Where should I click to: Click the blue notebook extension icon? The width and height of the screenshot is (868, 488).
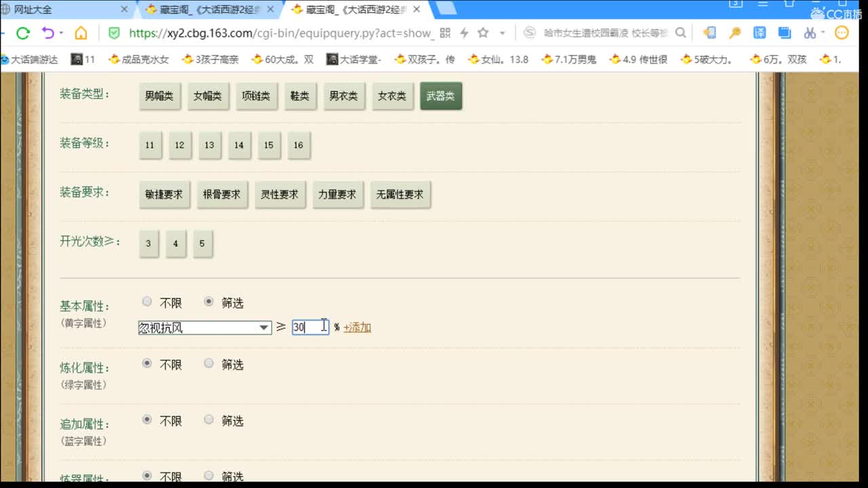(x=785, y=33)
